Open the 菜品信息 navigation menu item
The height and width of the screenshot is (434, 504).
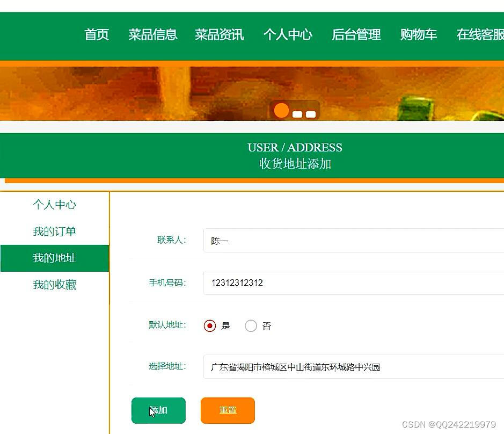click(x=153, y=35)
